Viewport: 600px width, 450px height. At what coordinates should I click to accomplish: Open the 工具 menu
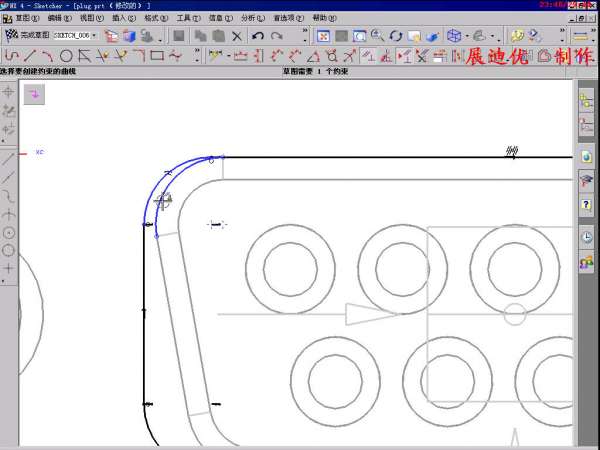188,18
